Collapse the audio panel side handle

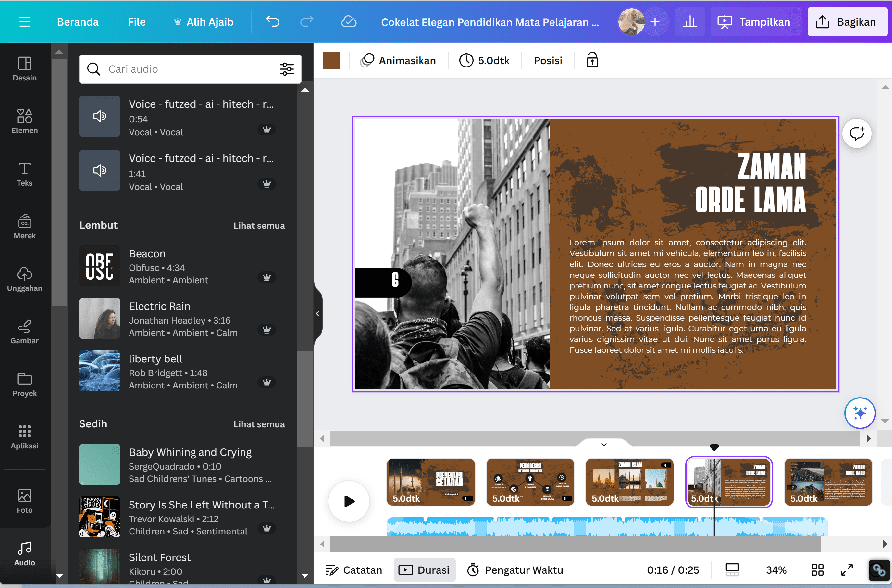317,313
